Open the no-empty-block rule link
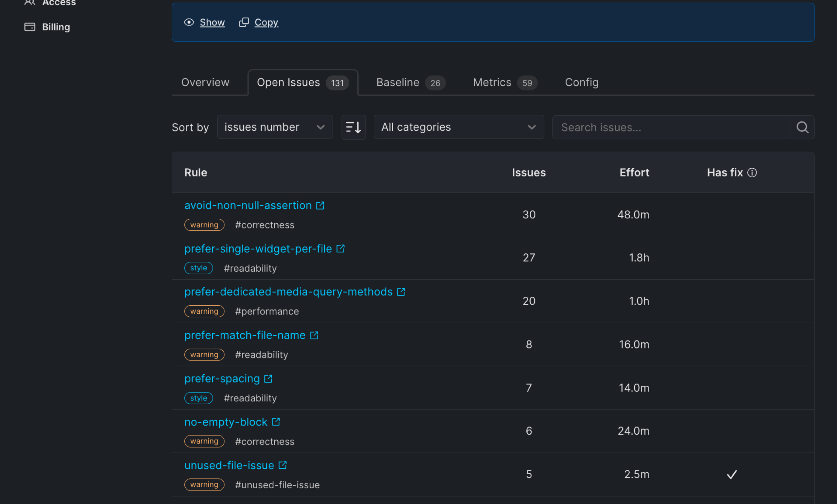Screen dimensions: 837x504 [x=226, y=422]
